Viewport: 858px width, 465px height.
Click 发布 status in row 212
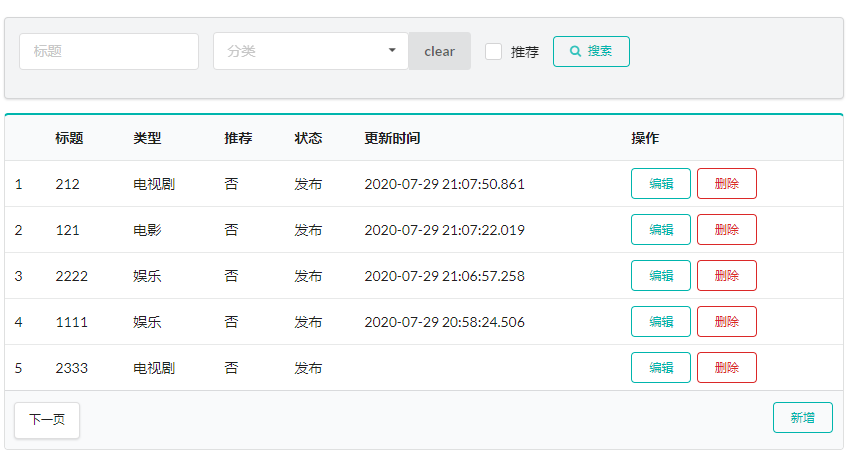308,184
